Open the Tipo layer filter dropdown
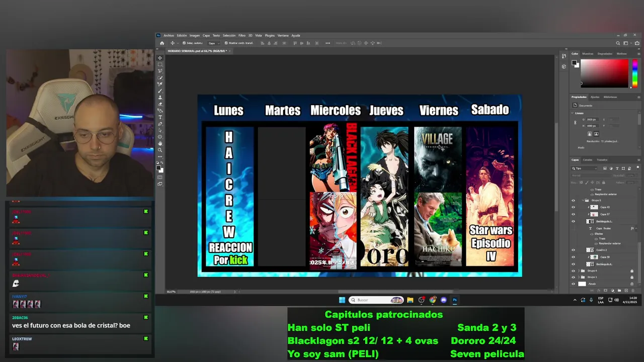 [x=584, y=168]
